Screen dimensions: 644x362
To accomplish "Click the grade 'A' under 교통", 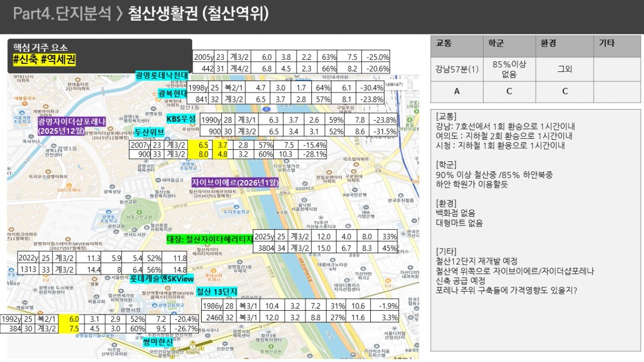I will pos(457,91).
